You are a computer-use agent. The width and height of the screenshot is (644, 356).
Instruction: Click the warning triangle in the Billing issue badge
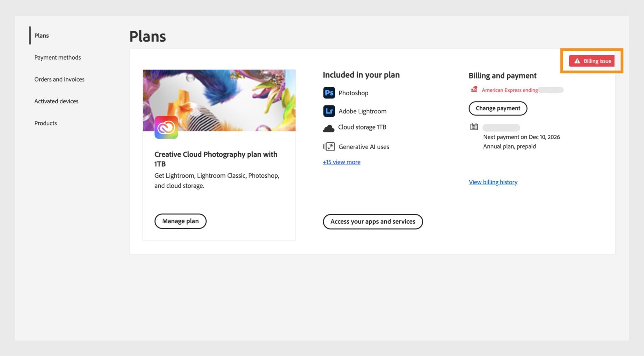click(577, 61)
